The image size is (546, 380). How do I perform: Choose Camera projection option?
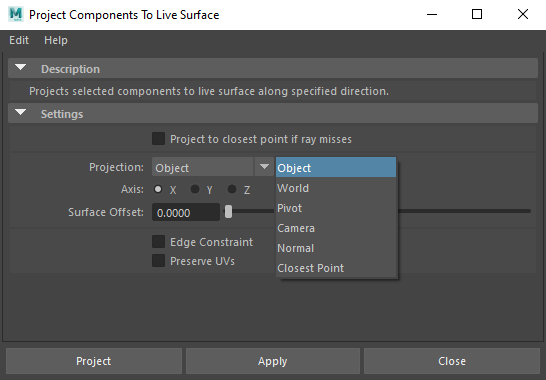click(x=336, y=228)
